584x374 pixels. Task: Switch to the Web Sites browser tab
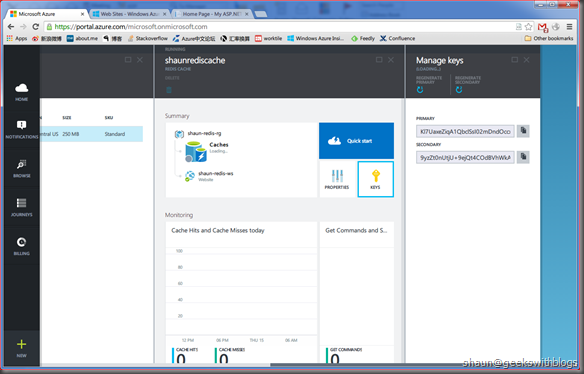point(129,14)
